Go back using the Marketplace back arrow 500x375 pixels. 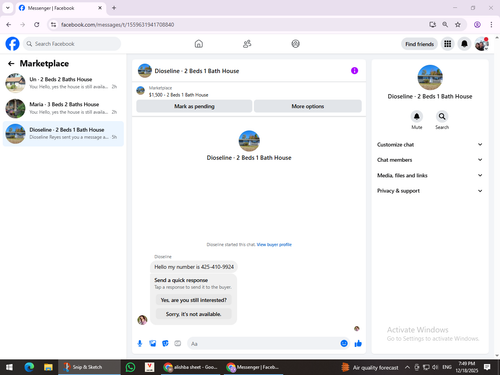click(x=11, y=63)
